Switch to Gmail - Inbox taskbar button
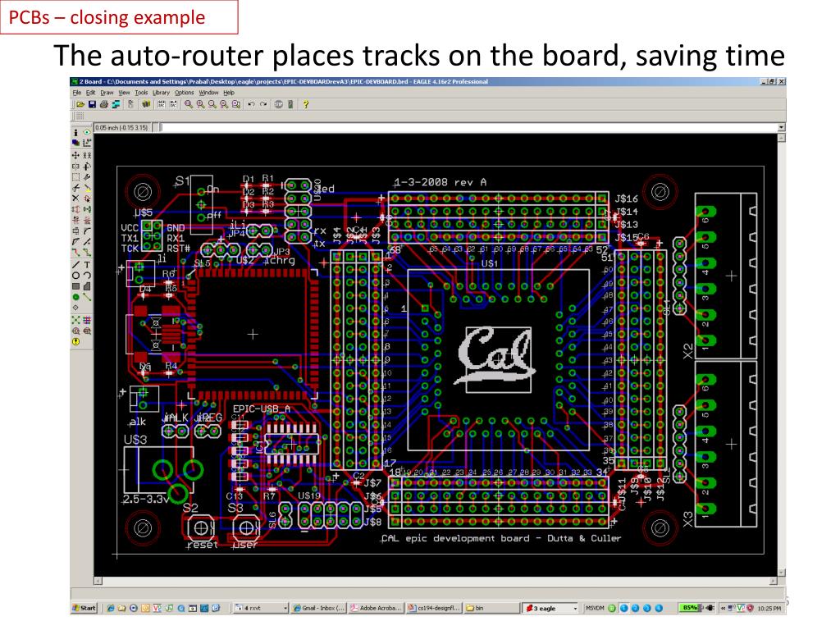 click(319, 608)
